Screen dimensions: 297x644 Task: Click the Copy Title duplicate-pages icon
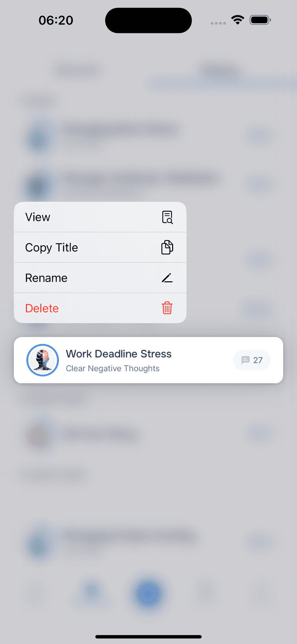[x=167, y=247]
